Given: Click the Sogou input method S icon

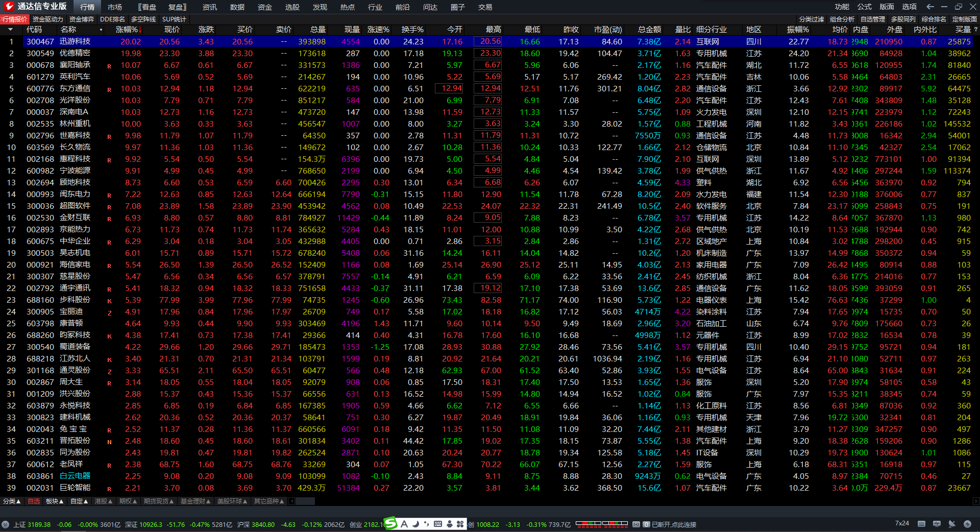Looking at the screenshot, I should point(390,523).
